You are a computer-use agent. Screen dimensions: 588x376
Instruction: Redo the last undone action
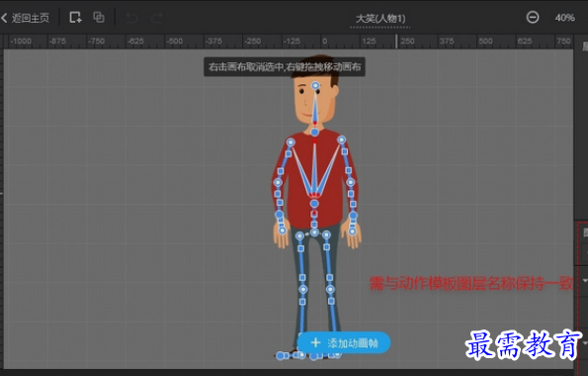157,18
